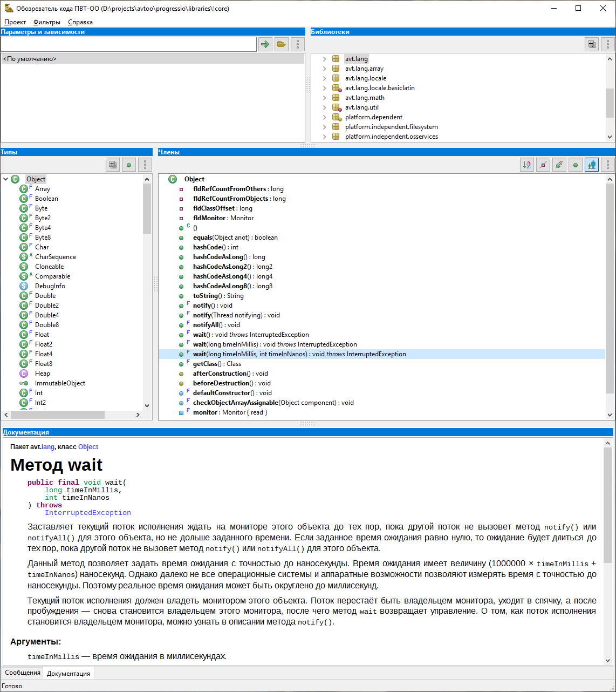Image resolution: width=616 pixels, height=692 pixels.
Task: Follow the Object class link in documentation
Action: pyautogui.click(x=88, y=447)
